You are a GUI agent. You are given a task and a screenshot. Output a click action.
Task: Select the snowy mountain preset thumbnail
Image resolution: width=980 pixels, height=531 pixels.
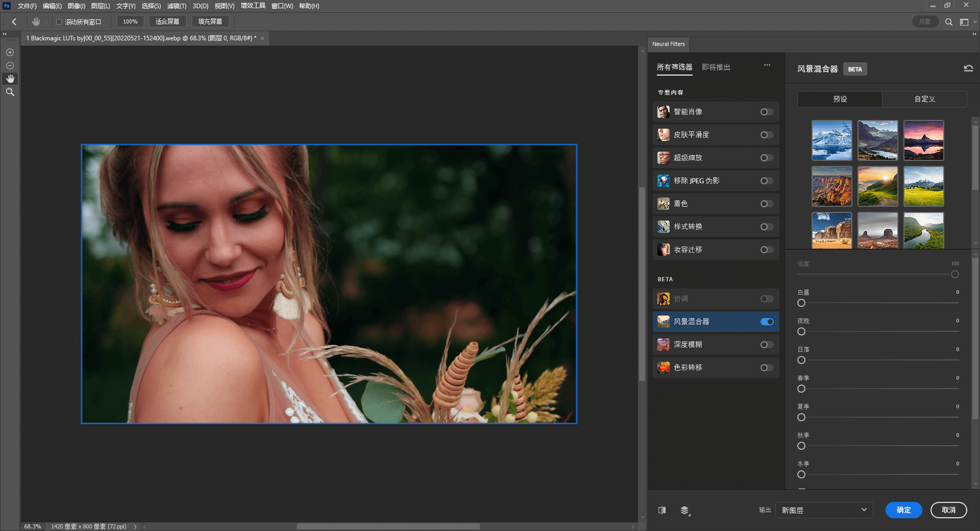[831, 140]
